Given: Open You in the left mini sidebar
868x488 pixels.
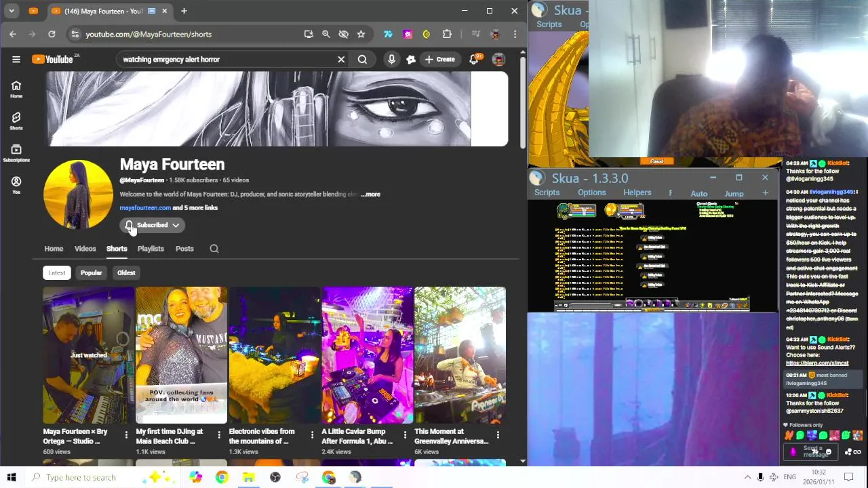Looking at the screenshot, I should pyautogui.click(x=16, y=185).
